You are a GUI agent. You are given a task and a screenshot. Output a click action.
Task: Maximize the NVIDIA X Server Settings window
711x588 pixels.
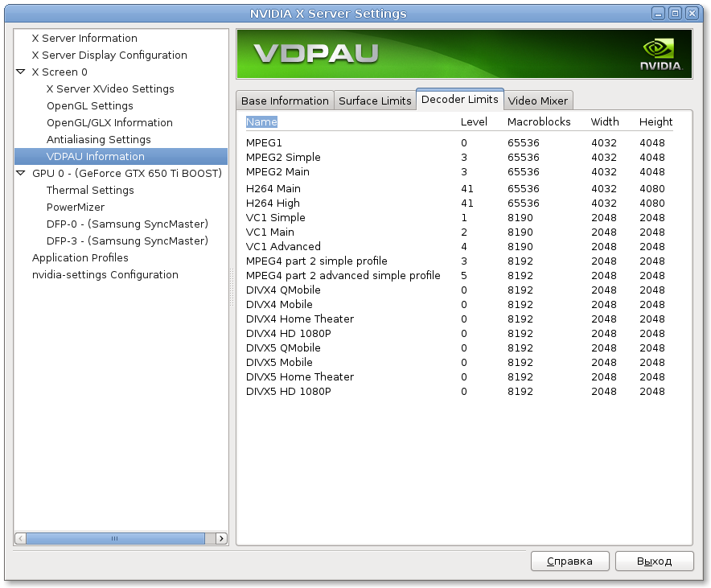[x=675, y=14]
